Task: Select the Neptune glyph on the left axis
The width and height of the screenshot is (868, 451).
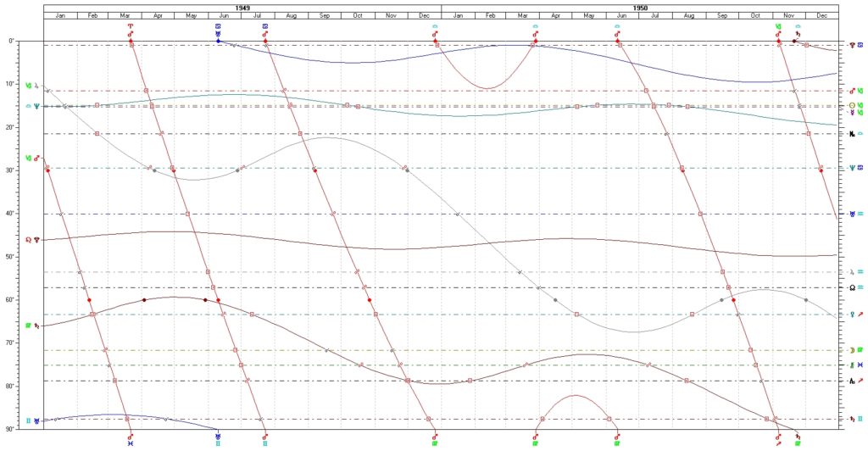Action: point(36,106)
